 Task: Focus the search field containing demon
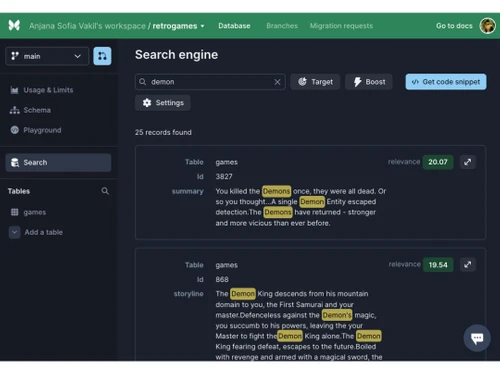[210, 82]
